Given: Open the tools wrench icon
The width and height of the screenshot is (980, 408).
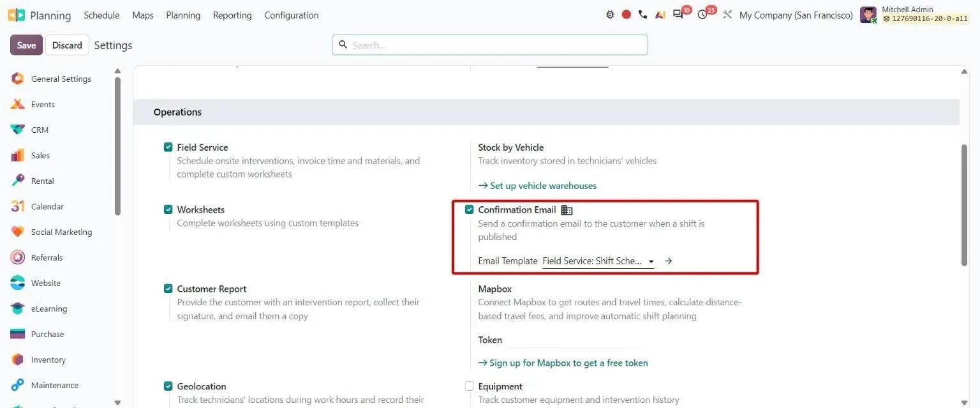Looking at the screenshot, I should click(727, 15).
